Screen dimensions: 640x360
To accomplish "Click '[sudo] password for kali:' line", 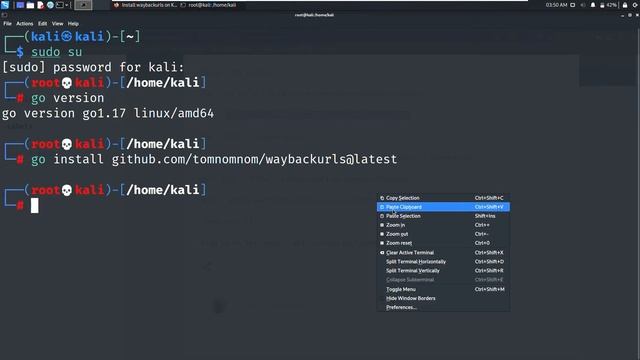I will pyautogui.click(x=93, y=67).
